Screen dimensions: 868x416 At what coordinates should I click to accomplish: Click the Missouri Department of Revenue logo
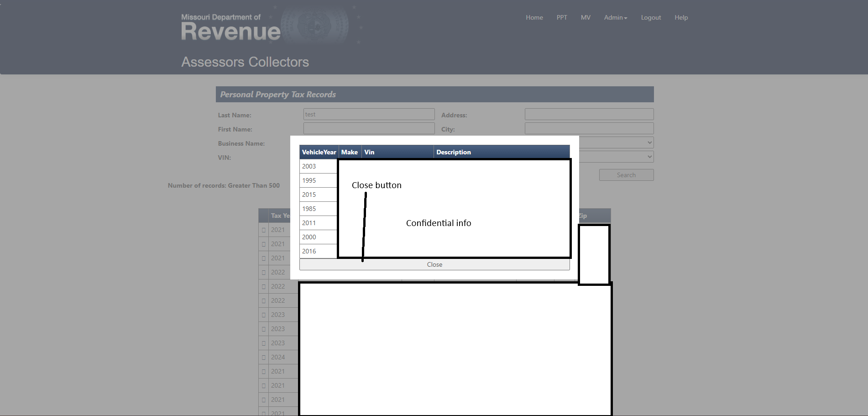pyautogui.click(x=231, y=27)
